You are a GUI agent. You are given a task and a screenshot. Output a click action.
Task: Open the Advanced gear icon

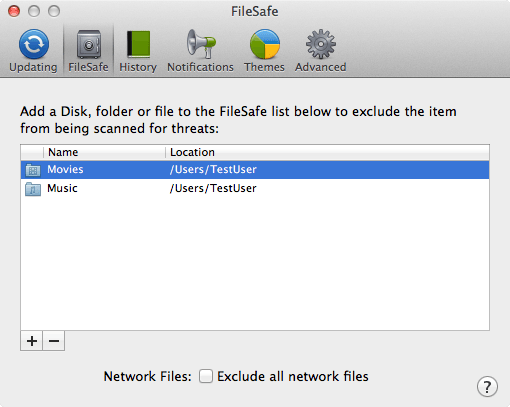click(x=321, y=44)
